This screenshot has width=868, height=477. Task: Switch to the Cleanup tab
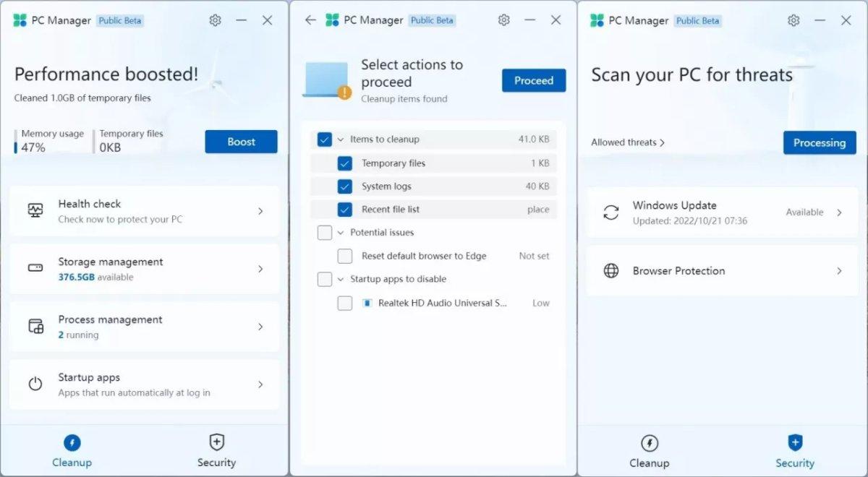[650, 450]
